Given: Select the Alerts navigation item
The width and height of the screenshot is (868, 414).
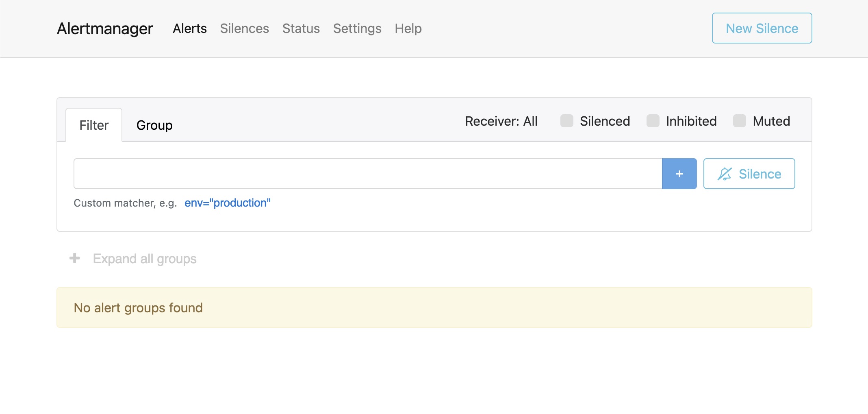Looking at the screenshot, I should tap(189, 28).
